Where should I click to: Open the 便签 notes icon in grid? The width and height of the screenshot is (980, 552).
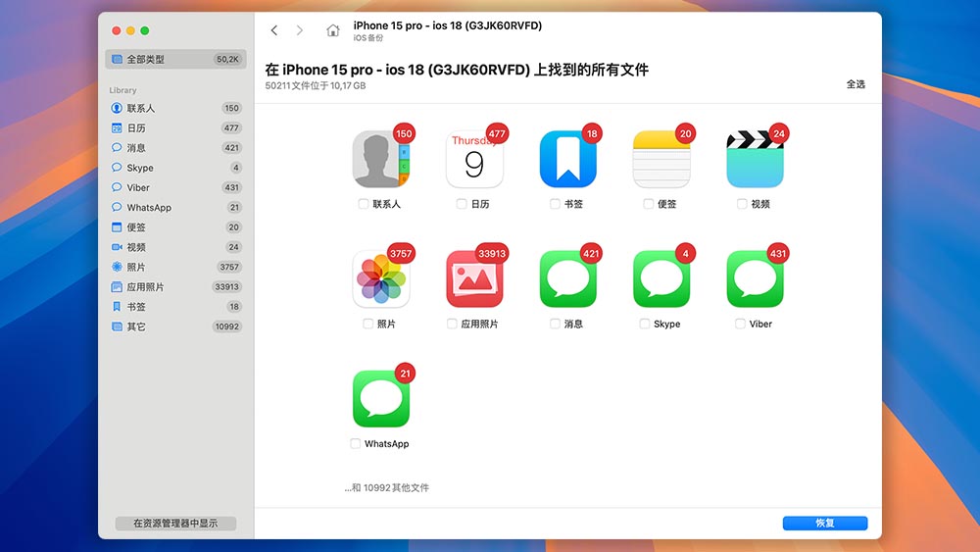(661, 159)
